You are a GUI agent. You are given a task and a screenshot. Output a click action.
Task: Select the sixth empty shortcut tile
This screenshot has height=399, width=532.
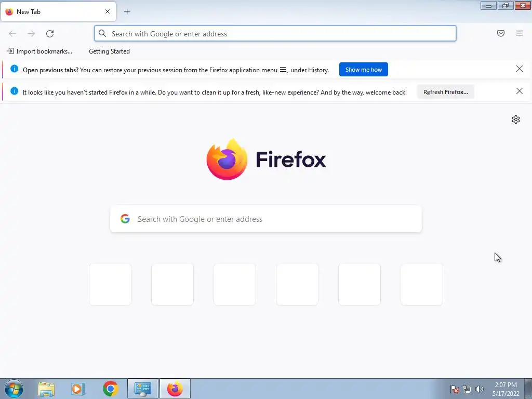click(x=422, y=284)
